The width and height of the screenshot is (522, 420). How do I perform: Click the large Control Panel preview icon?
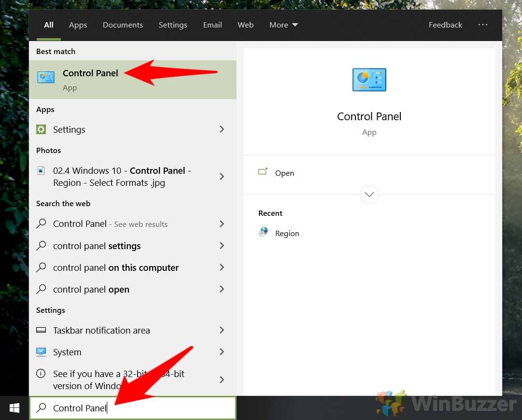point(369,80)
